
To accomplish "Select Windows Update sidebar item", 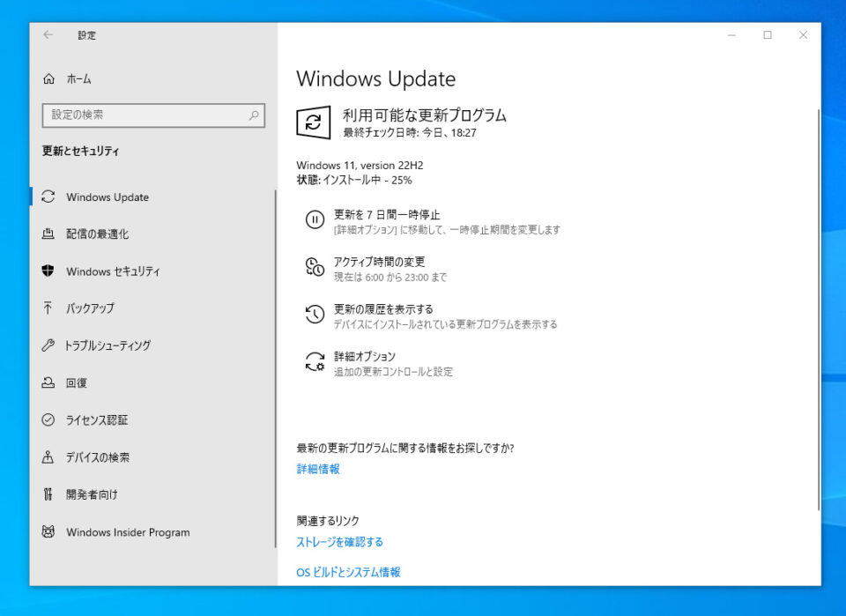I will click(152, 197).
